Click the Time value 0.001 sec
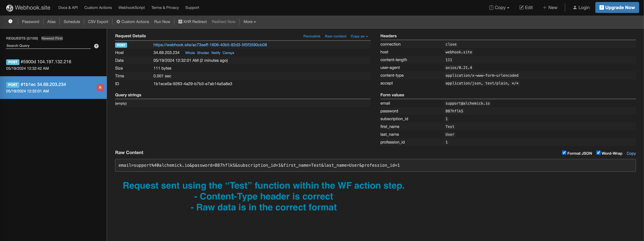 [162, 76]
